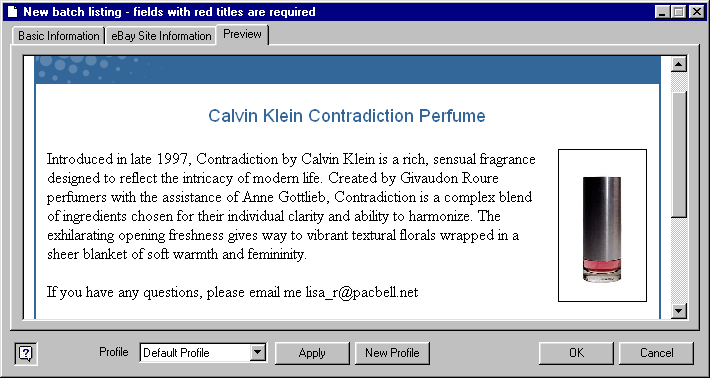Open the help question mark icon
Viewport: 710px width, 378px height.
click(26, 353)
